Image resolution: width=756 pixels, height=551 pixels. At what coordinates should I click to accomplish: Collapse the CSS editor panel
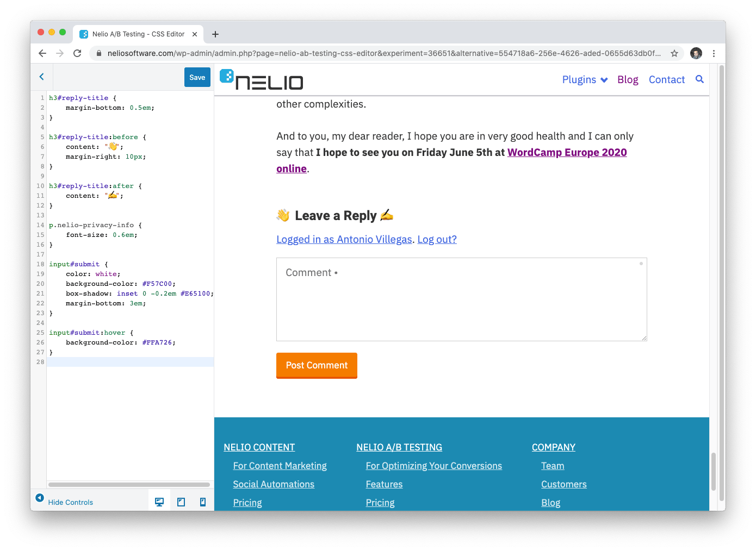(41, 77)
